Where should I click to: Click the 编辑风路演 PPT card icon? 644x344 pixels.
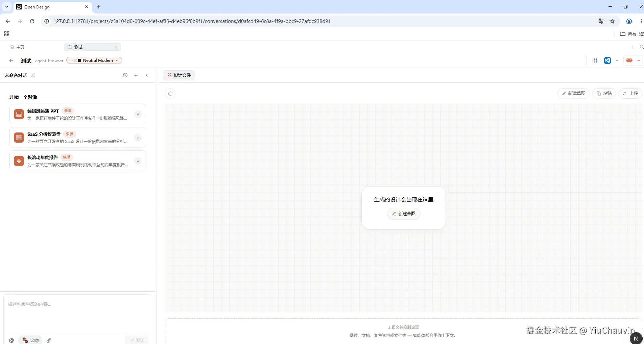coord(19,114)
